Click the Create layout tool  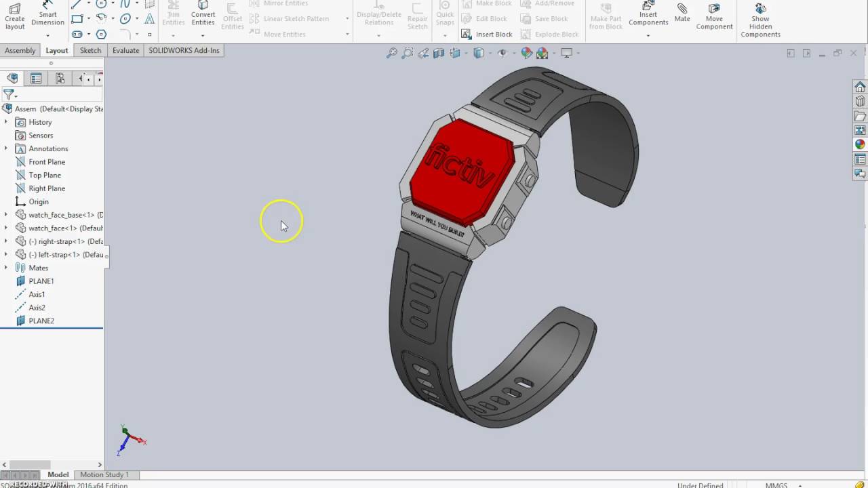pyautogui.click(x=14, y=18)
